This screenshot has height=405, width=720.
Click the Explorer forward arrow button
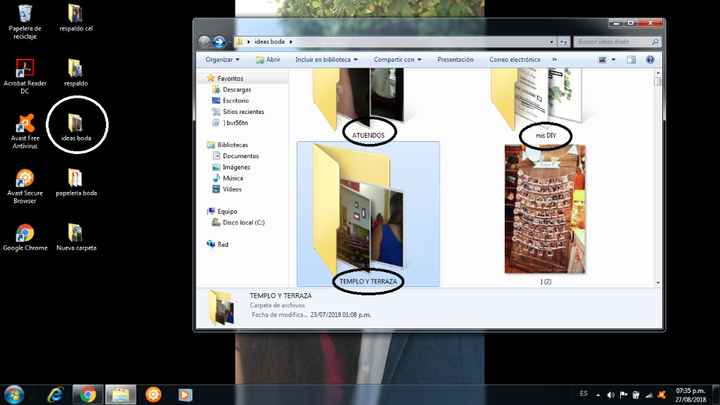pyautogui.click(x=219, y=42)
